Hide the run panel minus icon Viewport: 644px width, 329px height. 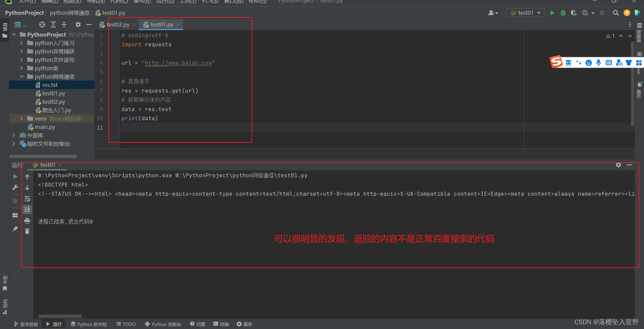629,165
